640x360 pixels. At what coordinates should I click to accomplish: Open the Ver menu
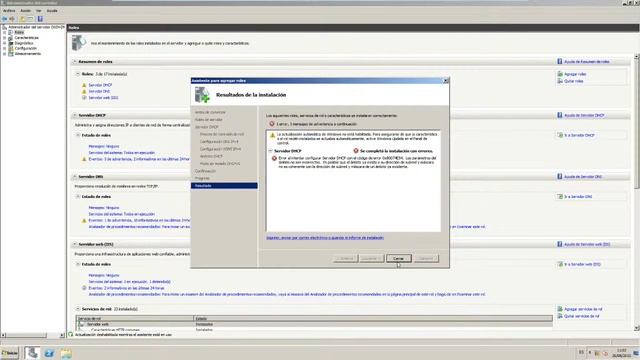[38, 11]
